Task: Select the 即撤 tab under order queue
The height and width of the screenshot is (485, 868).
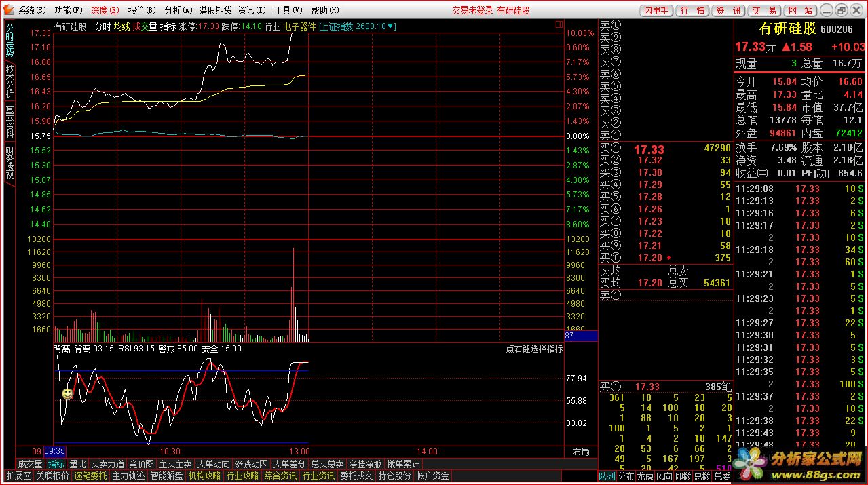Action: coord(683,477)
